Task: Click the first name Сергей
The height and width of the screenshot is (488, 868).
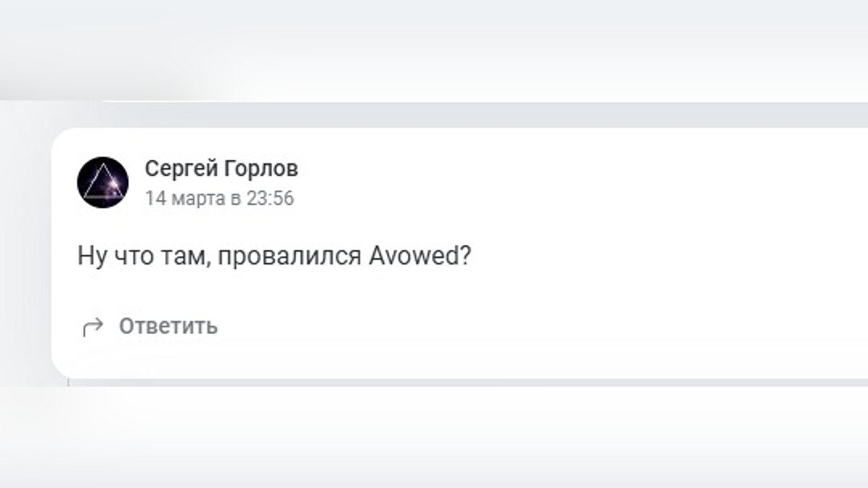Action: pyautogui.click(x=181, y=170)
